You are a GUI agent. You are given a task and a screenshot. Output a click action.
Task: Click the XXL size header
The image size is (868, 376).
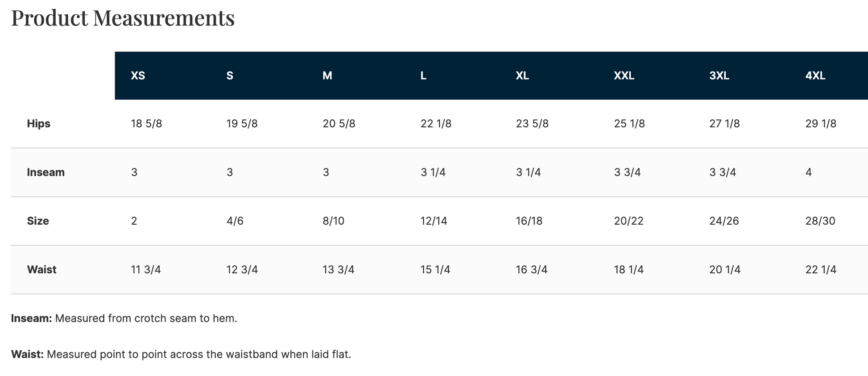click(x=624, y=75)
